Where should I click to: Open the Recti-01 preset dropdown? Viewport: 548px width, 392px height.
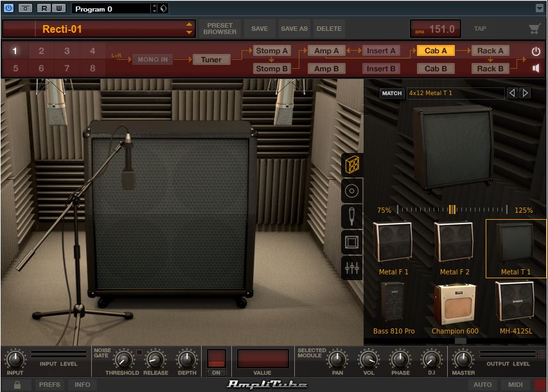189,29
